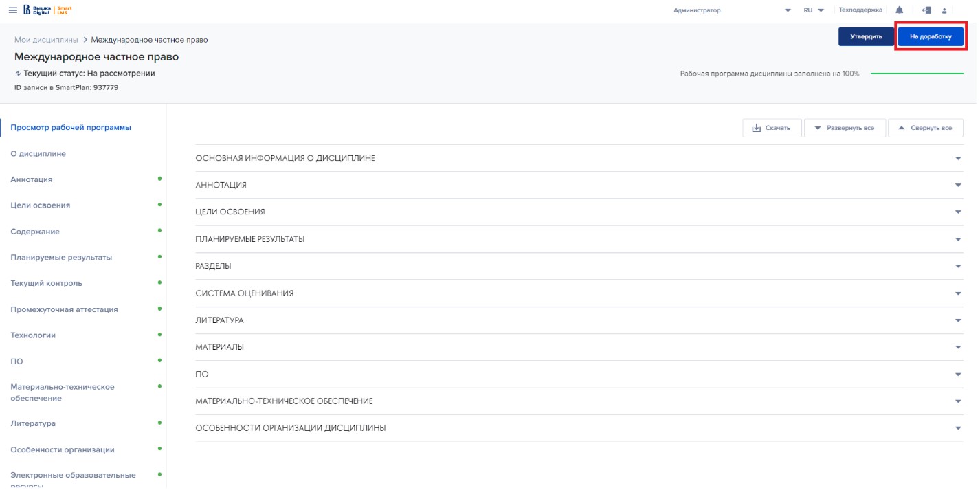Click the Вышка Digital Smart LMS logo
980x490 pixels.
(x=47, y=10)
